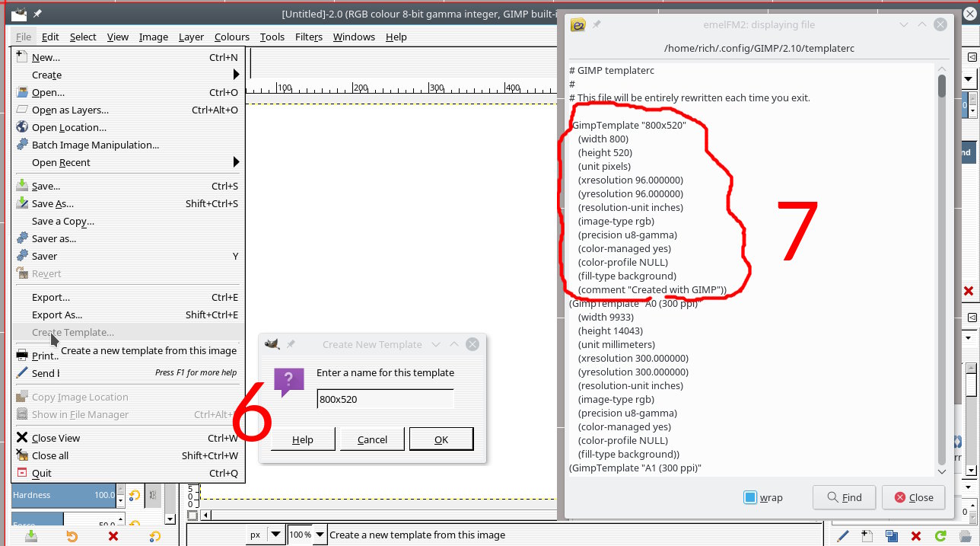Refresh brushes green arrow icon
Screen dimensions: 980x546
tap(941, 536)
